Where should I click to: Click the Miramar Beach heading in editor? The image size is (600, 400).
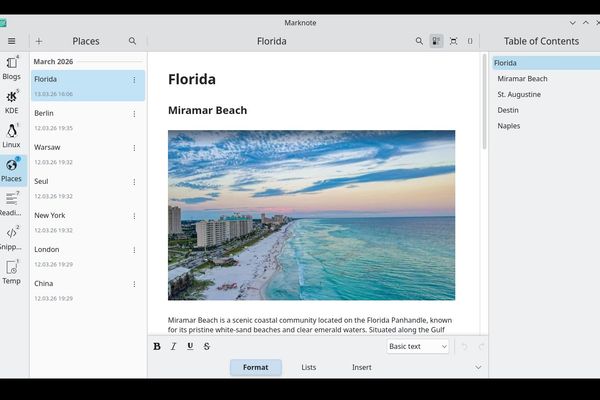tap(207, 110)
